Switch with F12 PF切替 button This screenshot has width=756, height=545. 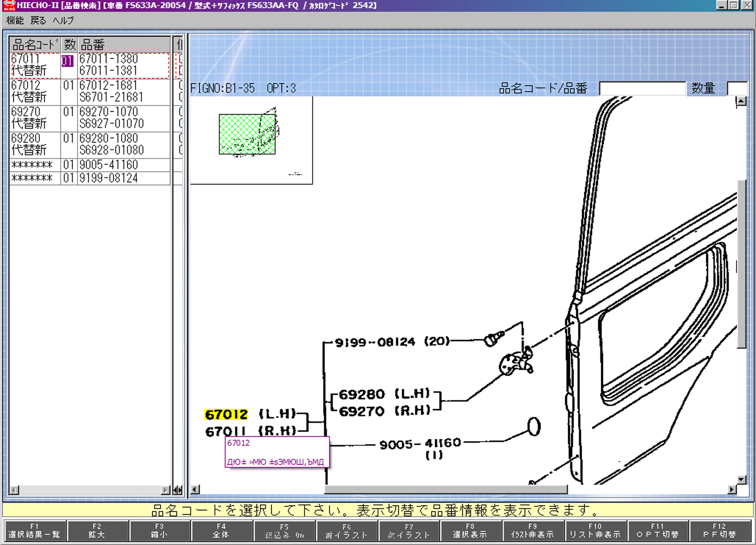(x=720, y=530)
